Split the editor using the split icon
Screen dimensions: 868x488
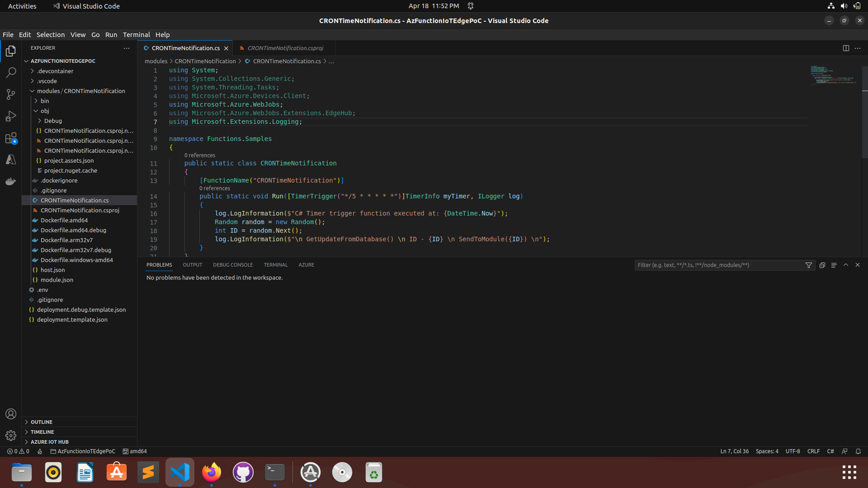[x=846, y=48]
